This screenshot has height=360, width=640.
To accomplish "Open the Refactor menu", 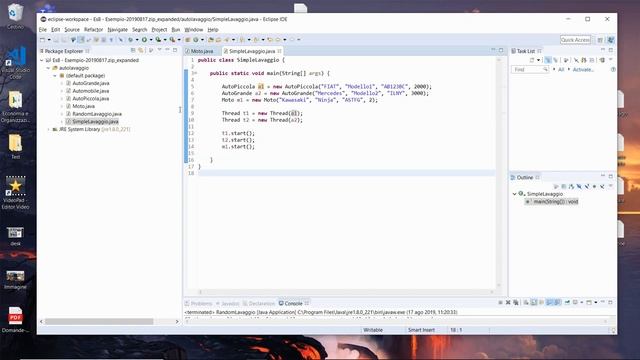I will (93, 30).
